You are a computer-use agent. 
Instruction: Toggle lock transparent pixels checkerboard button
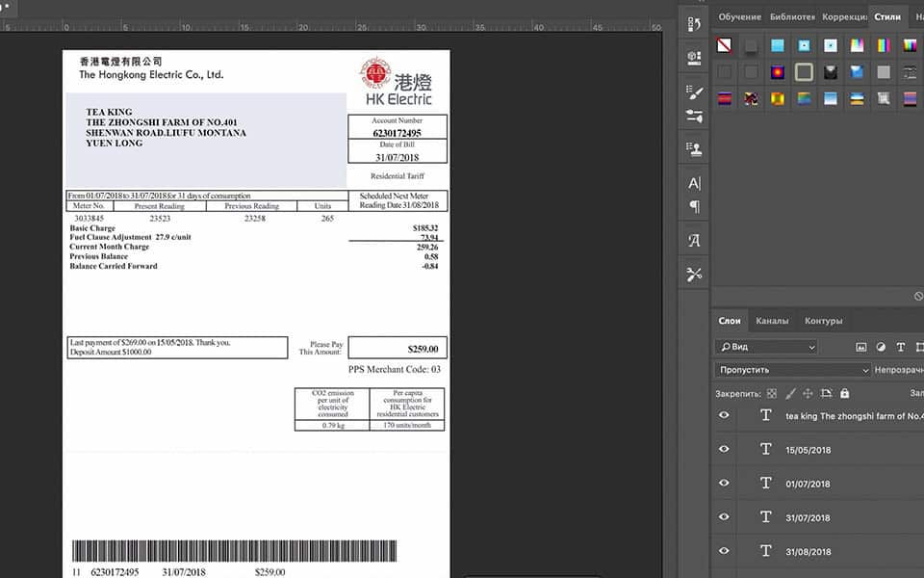[772, 393]
